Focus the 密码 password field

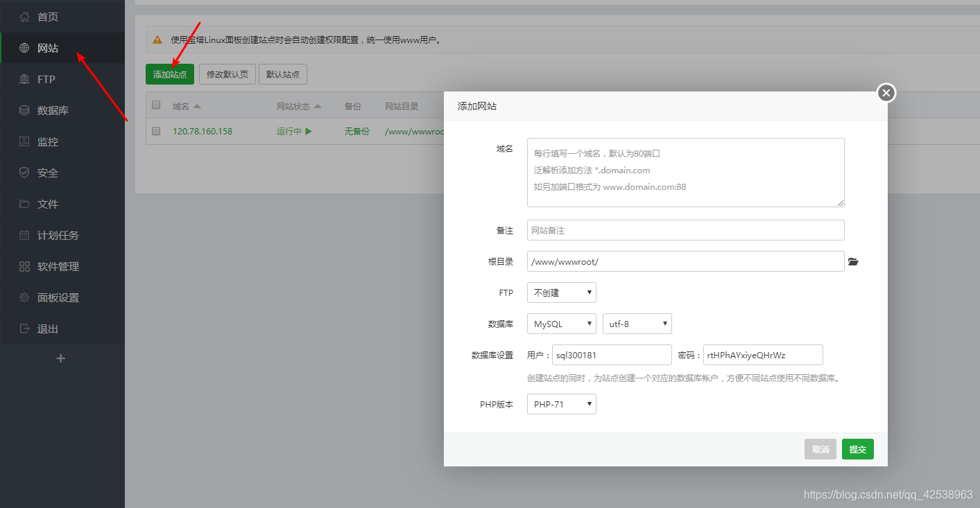pos(763,355)
